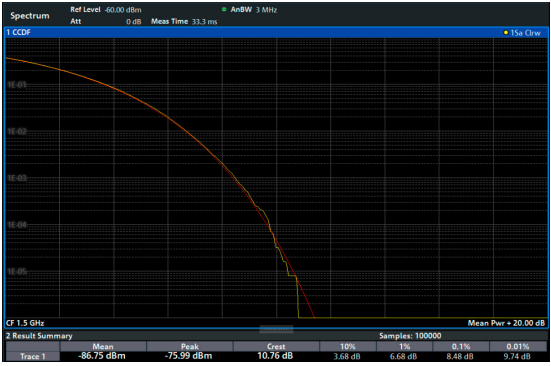Click the green AnBW status indicator dot
The height and width of the screenshot is (366, 551).
tap(224, 9)
